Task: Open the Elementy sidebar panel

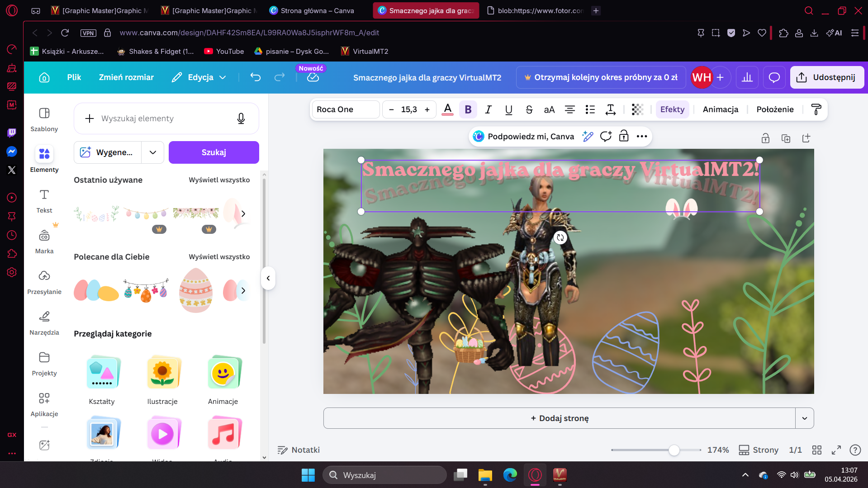Action: pos(44,159)
